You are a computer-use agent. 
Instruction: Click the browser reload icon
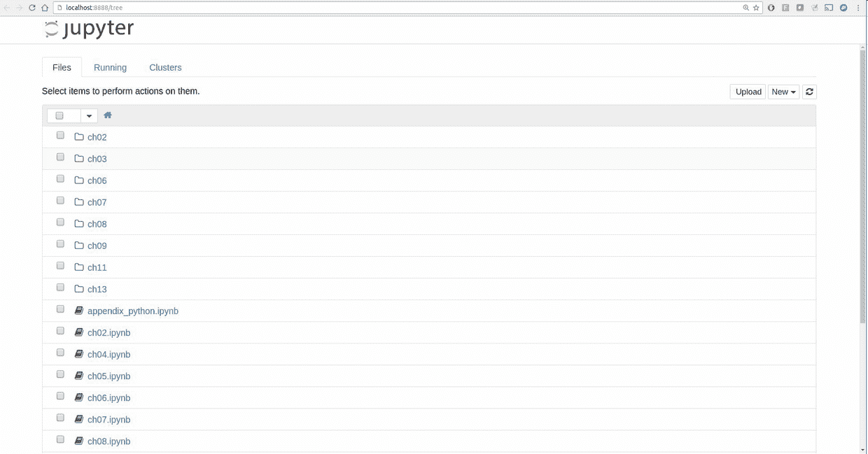point(32,8)
